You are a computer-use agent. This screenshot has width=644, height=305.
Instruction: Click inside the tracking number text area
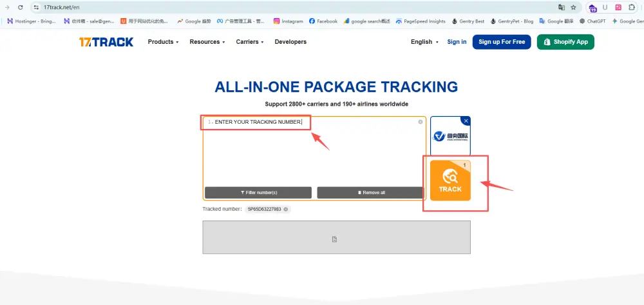click(x=314, y=155)
